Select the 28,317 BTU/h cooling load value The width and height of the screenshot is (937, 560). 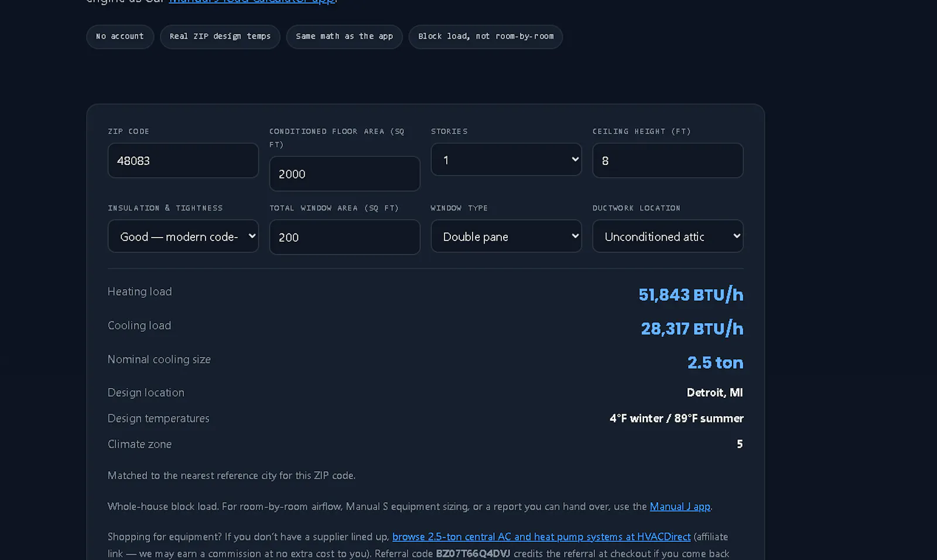[692, 328]
